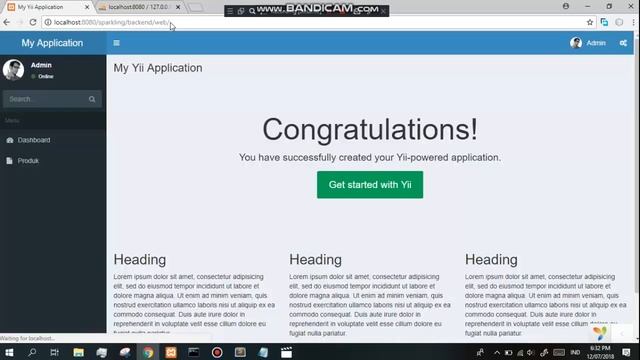The width and height of the screenshot is (640, 360).
Task: Open the control sidebar gears icon
Action: click(623, 43)
